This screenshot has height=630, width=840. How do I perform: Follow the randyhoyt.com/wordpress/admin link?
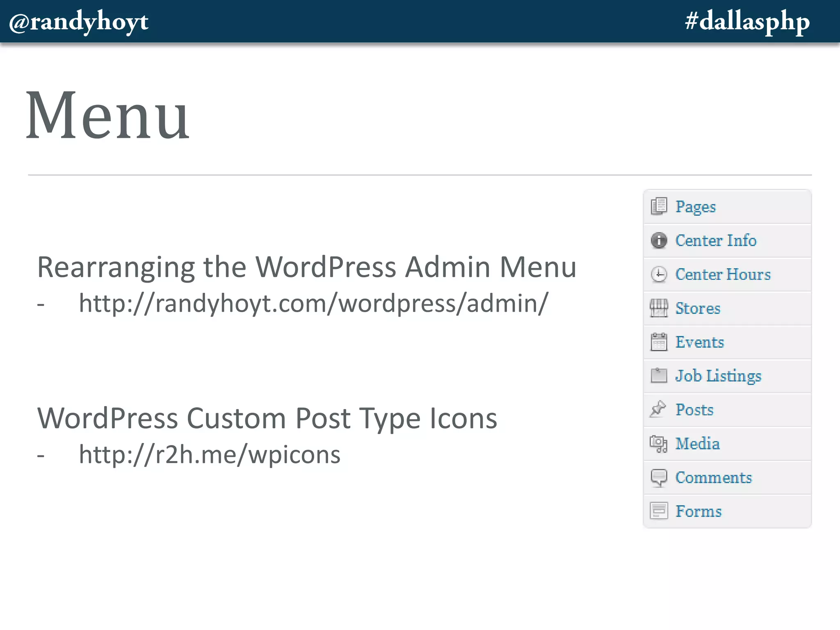(313, 304)
